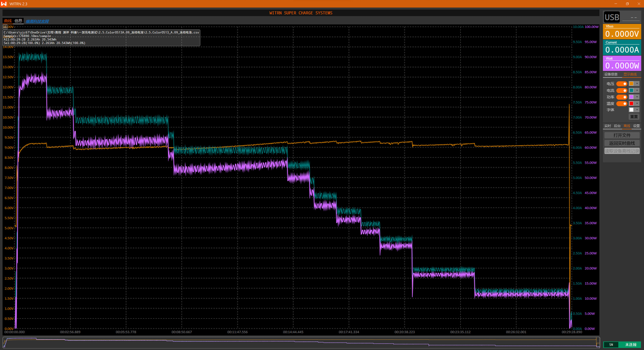This screenshot has height=350, width=644.
Task: Switch to the 设置 tab
Action: [636, 126]
